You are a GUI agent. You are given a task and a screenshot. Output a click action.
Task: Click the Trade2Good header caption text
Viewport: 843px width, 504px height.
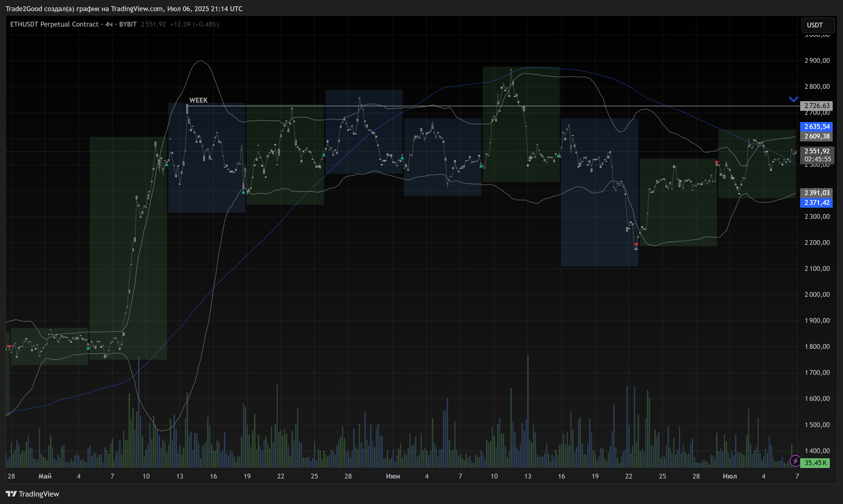[x=124, y=9]
